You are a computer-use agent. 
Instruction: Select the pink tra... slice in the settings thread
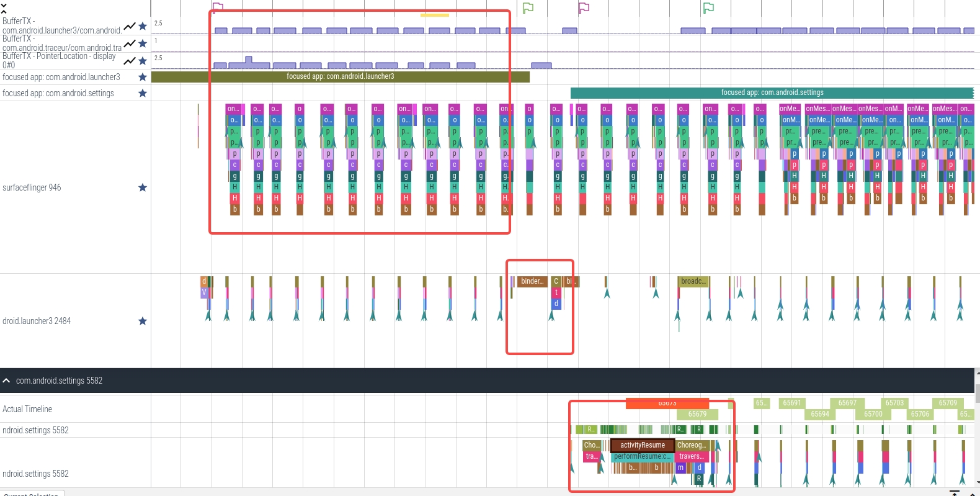click(x=591, y=457)
